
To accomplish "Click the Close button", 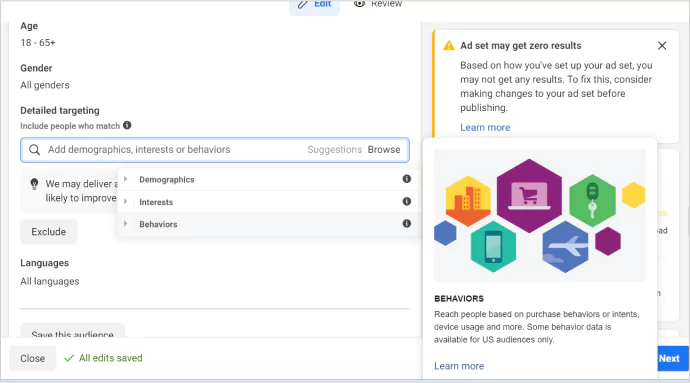I will [33, 358].
